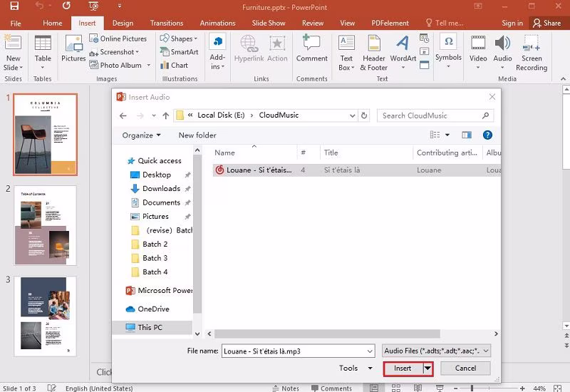Click the zoom slider handle in status bar
The image size is (570, 392).
tap(472, 388)
